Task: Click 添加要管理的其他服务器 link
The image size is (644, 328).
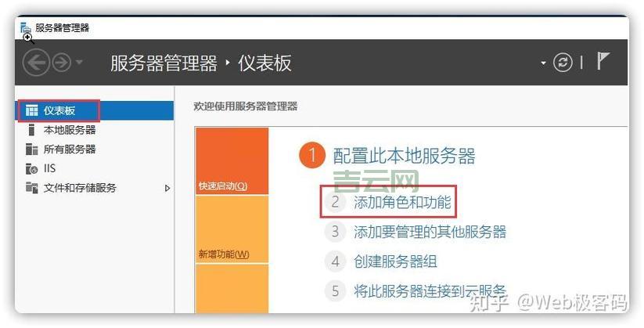Action: (x=430, y=232)
